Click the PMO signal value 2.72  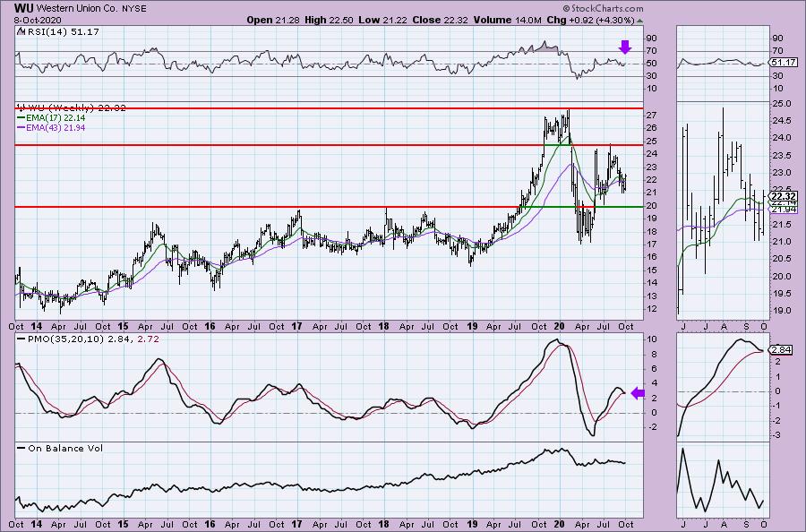148,339
